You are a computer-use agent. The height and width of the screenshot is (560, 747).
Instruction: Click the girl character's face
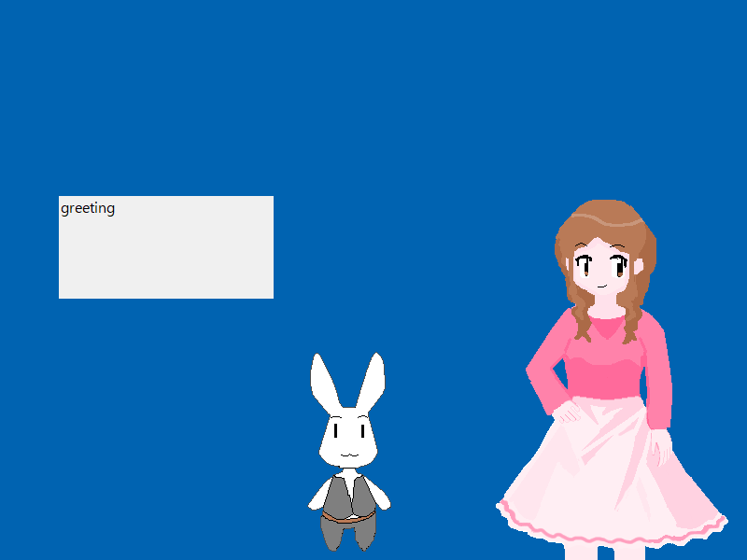coord(605,271)
